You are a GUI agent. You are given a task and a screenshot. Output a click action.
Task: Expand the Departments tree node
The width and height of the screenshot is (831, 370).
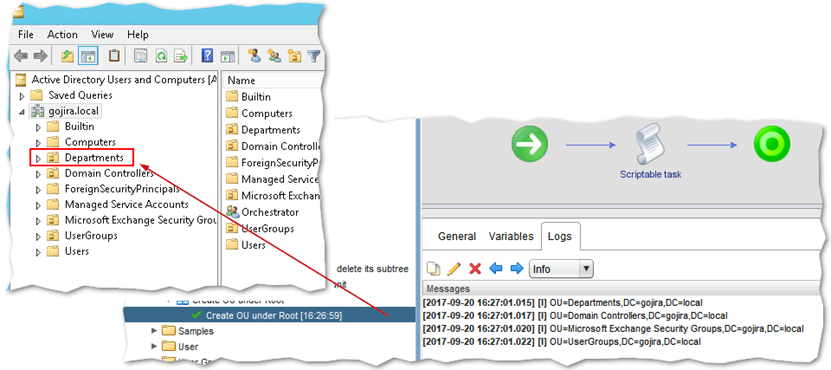38,158
